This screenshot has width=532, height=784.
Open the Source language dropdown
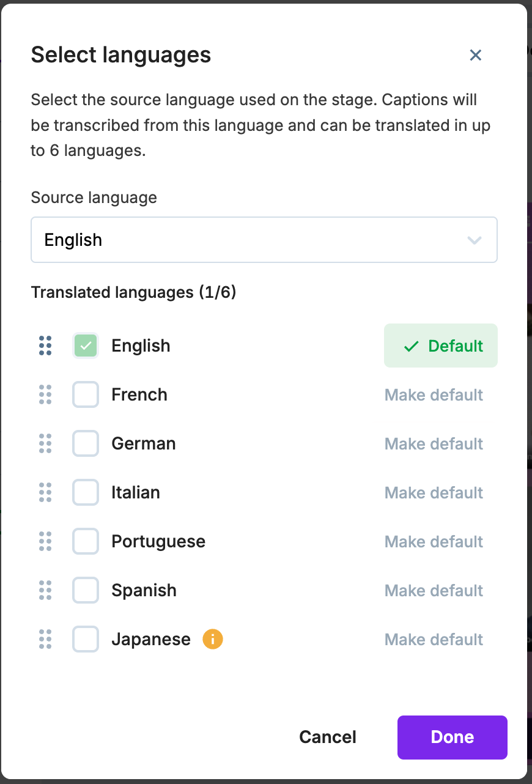(264, 240)
